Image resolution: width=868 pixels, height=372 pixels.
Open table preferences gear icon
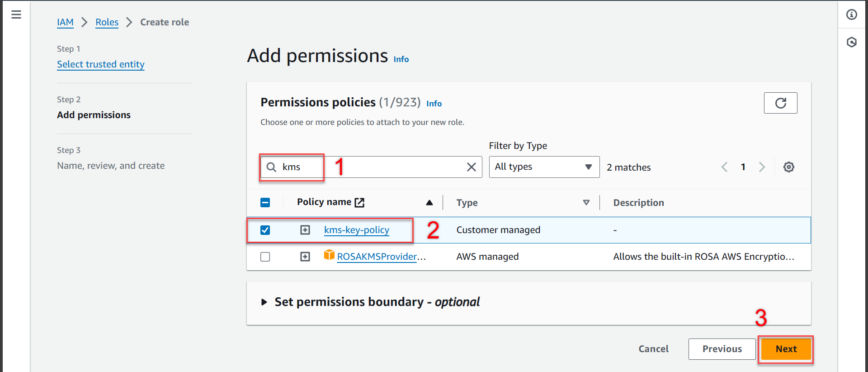(x=789, y=167)
